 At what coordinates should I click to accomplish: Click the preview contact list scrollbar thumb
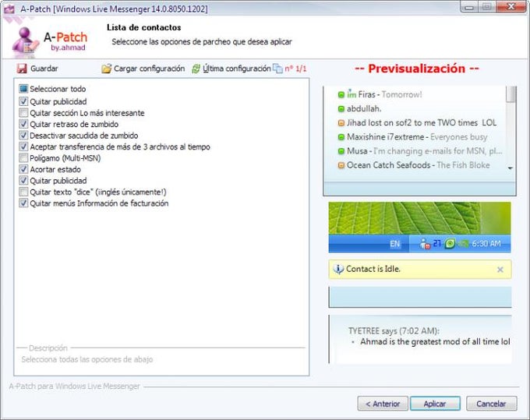[x=511, y=94]
